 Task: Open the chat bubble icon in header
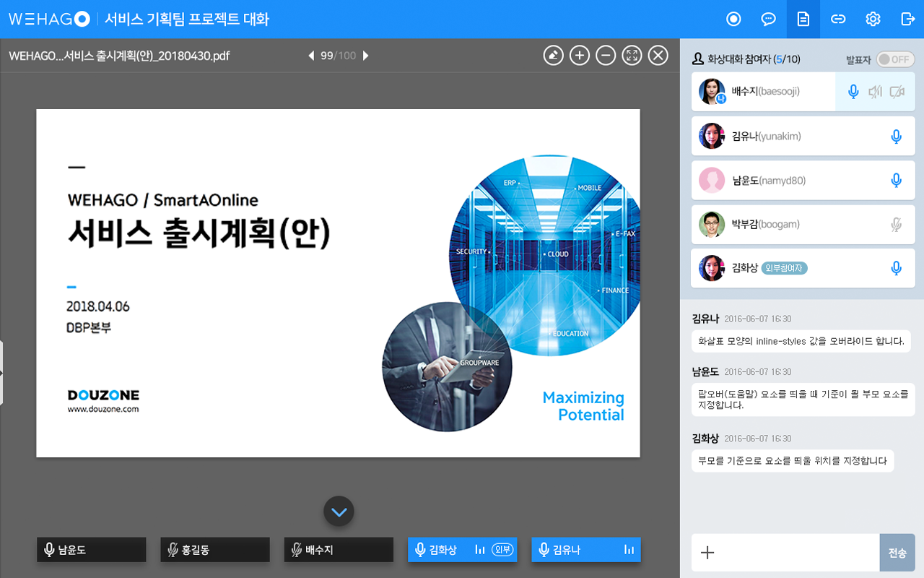pos(769,19)
